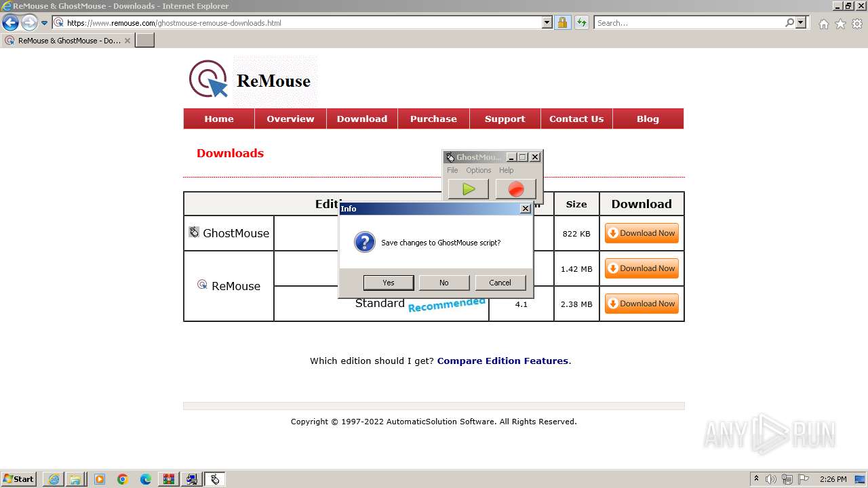
Task: Click the network tray icon
Action: tap(787, 479)
